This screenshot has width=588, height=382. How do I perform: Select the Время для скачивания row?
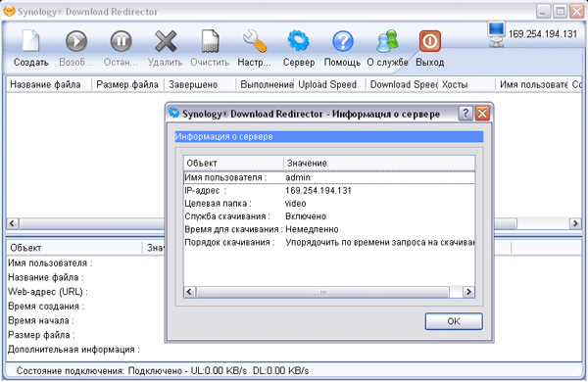tap(329, 229)
